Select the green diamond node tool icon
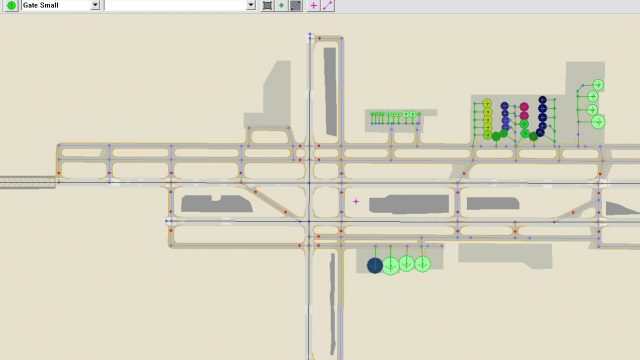This screenshot has height=360, width=640. coord(281,5)
